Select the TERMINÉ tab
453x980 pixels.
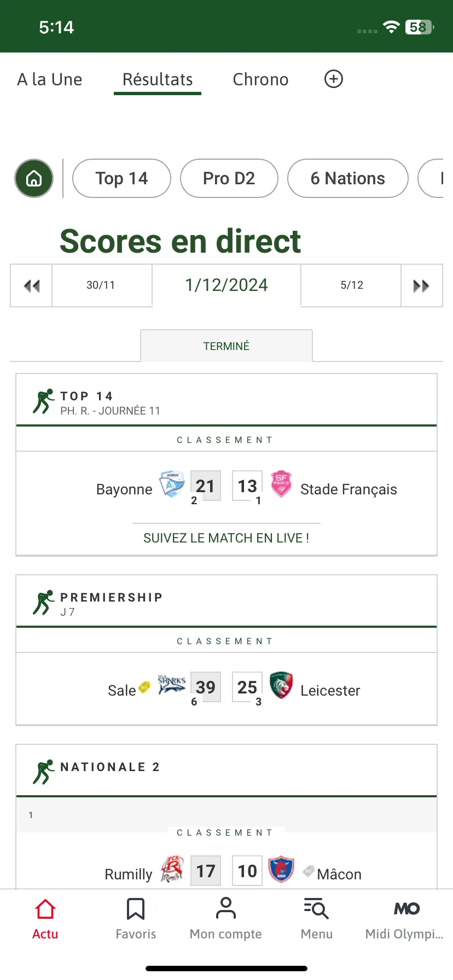pos(226,346)
